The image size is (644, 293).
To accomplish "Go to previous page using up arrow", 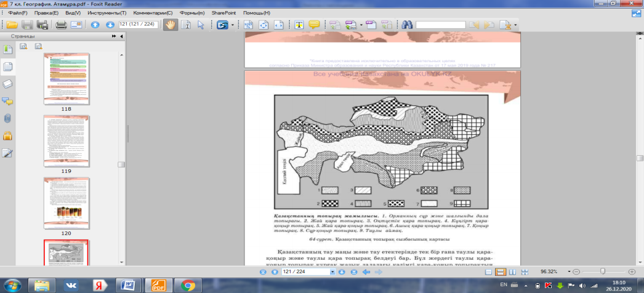I will [x=95, y=25].
